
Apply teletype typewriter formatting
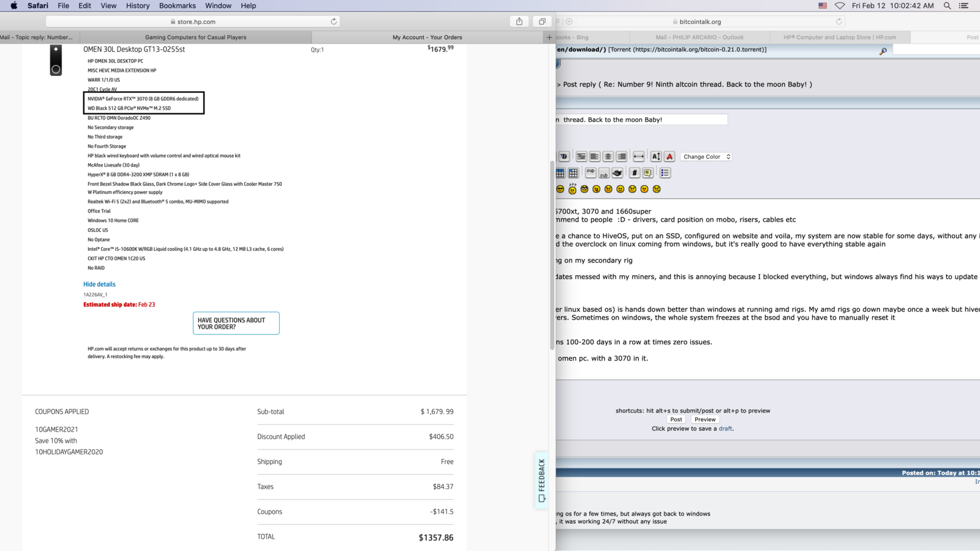tap(617, 173)
